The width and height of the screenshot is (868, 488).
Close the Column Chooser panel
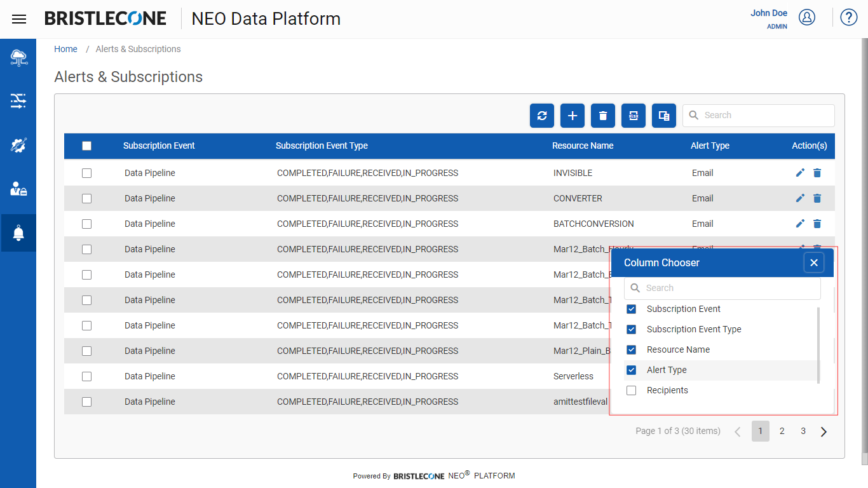click(814, 262)
